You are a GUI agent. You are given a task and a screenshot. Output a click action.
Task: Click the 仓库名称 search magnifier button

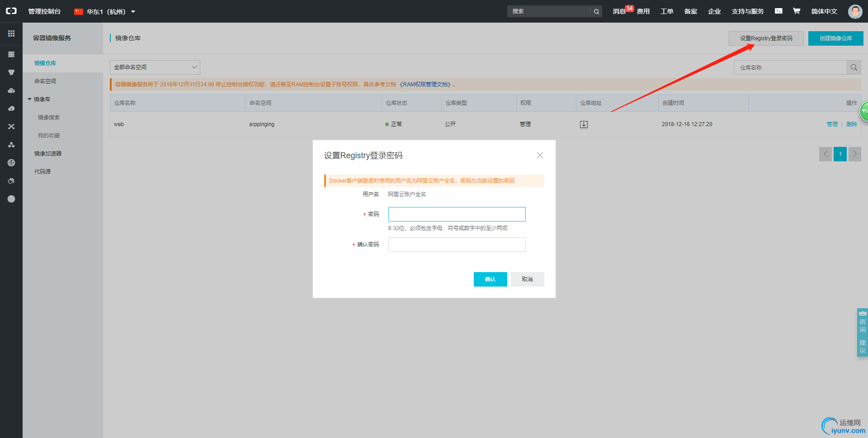(x=854, y=67)
